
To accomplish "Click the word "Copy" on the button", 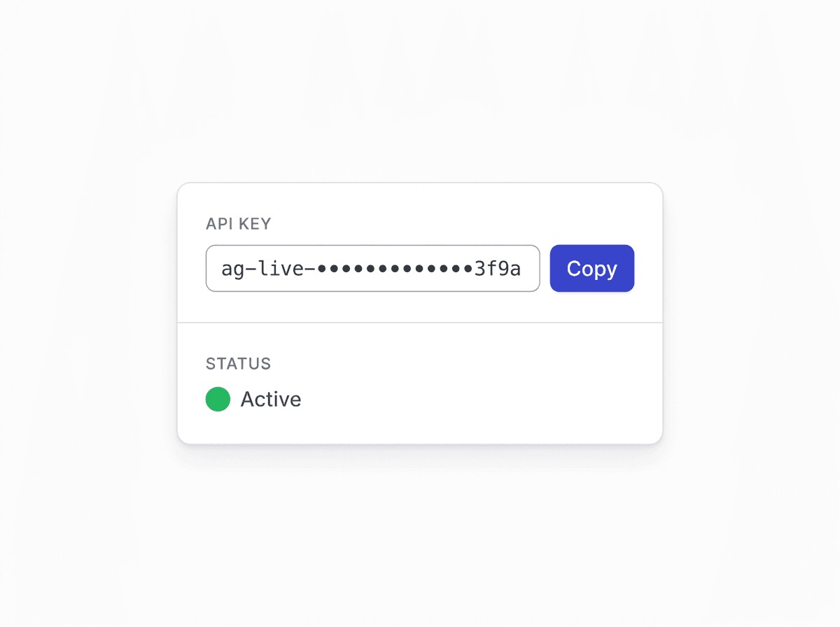I will click(x=591, y=269).
